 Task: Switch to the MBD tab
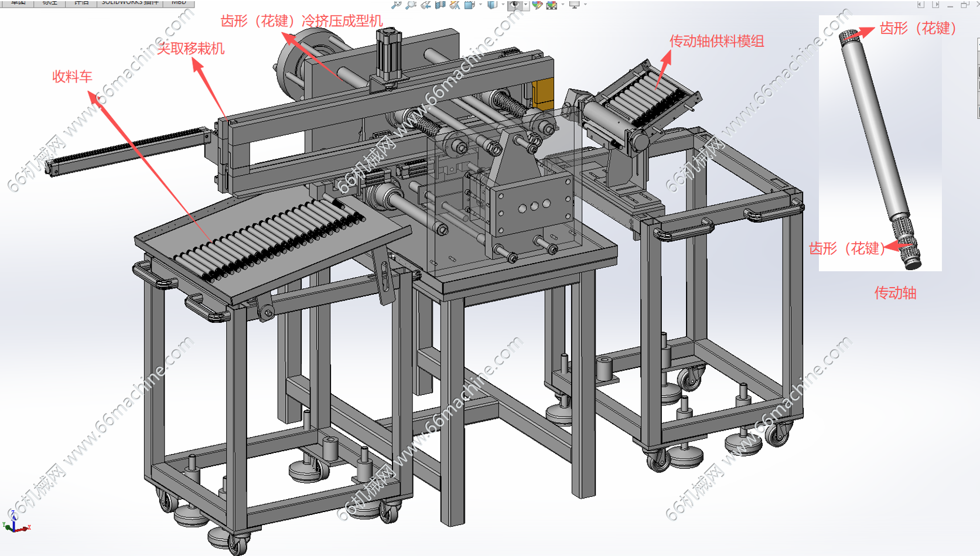[179, 2]
